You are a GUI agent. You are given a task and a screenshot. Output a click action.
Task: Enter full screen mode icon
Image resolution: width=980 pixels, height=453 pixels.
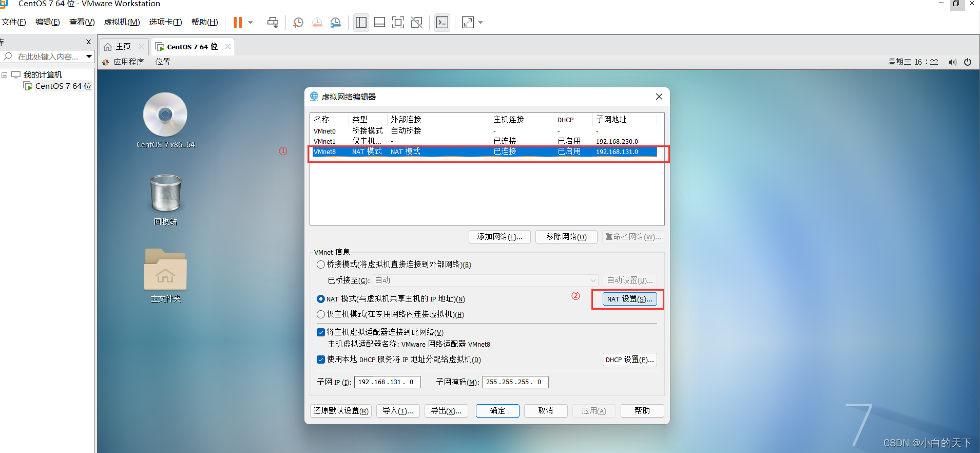tap(398, 23)
